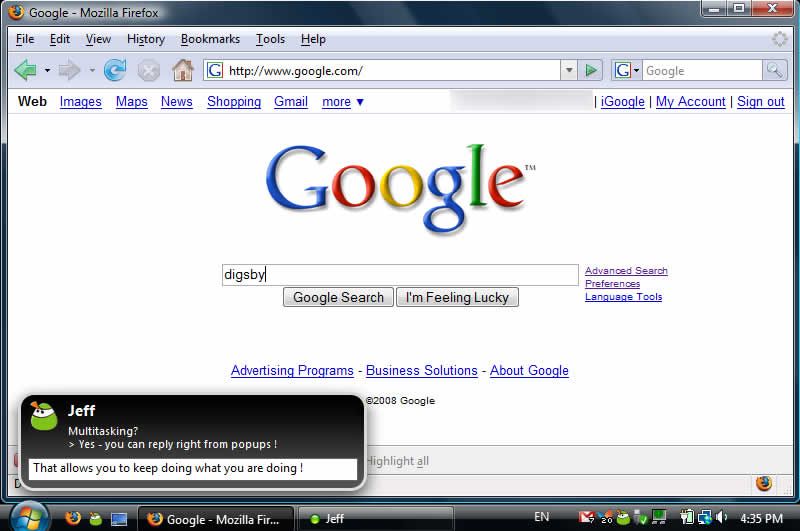Image resolution: width=800 pixels, height=531 pixels.
Task: Click the green Go arrow next to URL
Action: pyautogui.click(x=591, y=70)
